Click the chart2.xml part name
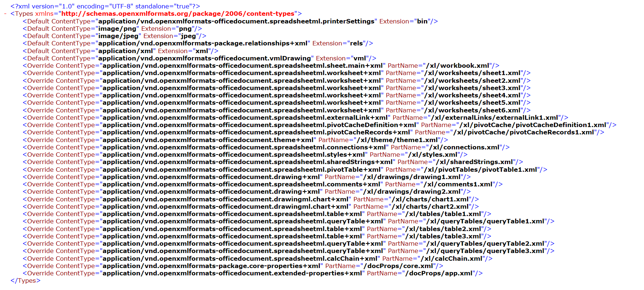Image resolution: width=644 pixels, height=290 pixels. click(x=431, y=207)
